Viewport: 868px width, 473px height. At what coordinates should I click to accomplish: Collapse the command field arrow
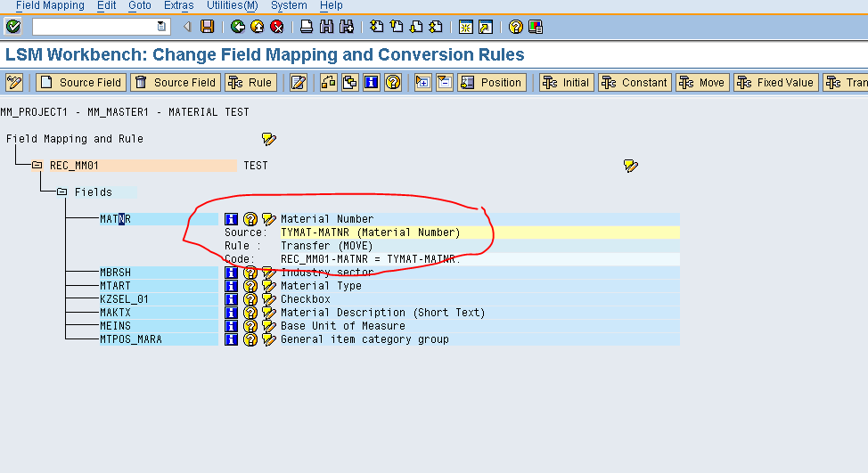tap(187, 26)
